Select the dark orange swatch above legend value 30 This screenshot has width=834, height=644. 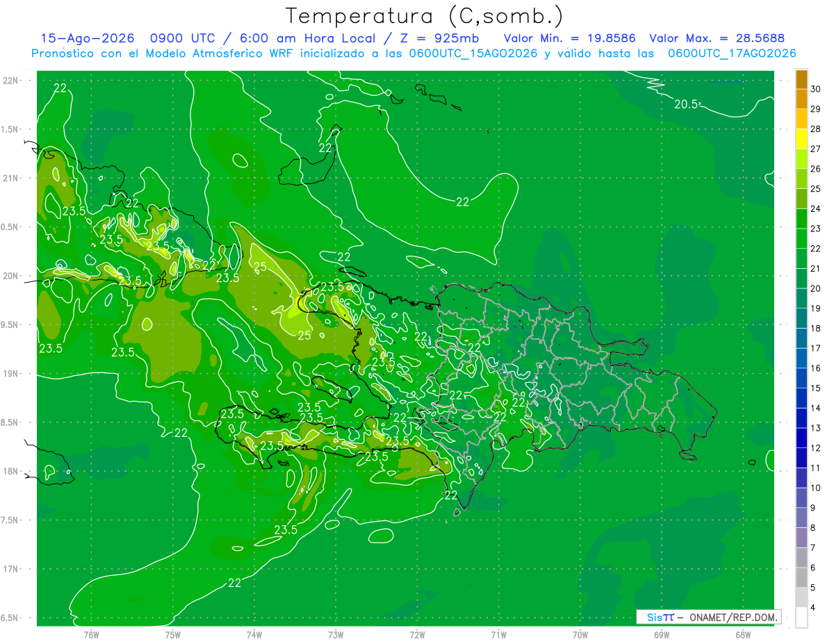[x=801, y=79]
